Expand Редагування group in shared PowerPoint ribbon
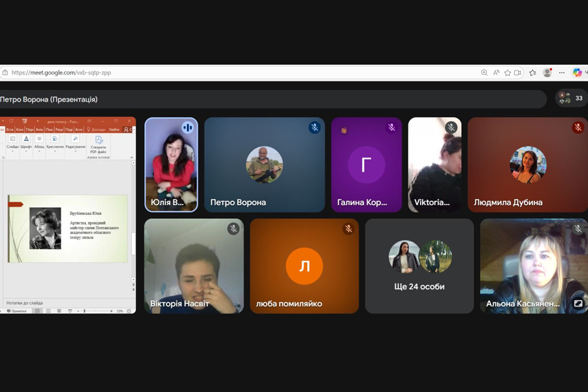Screen dimensions: 588x392 pos(75,143)
